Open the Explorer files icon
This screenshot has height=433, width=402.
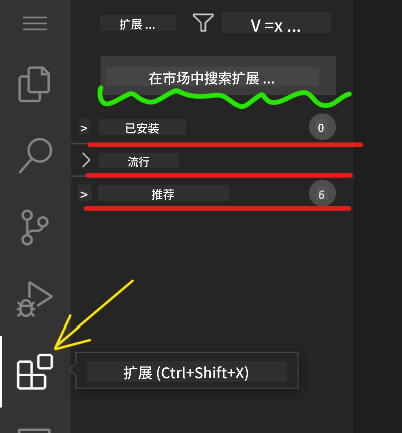click(34, 84)
